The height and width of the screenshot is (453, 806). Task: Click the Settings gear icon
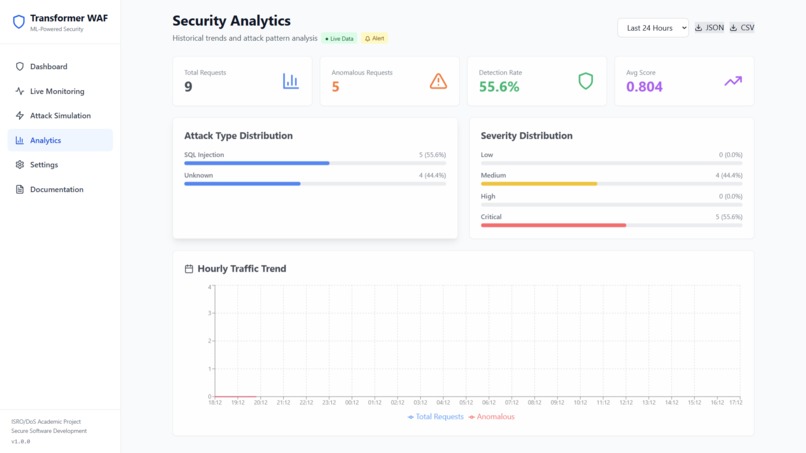[20, 165]
